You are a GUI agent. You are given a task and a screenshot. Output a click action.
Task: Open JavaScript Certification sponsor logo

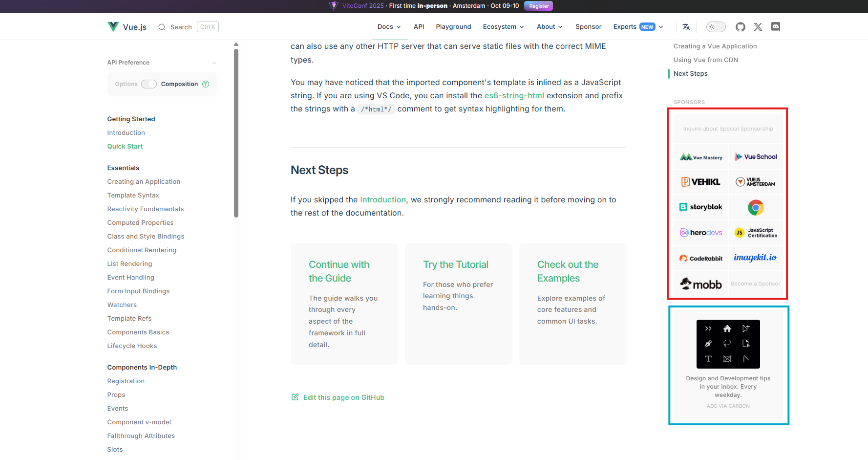click(756, 233)
